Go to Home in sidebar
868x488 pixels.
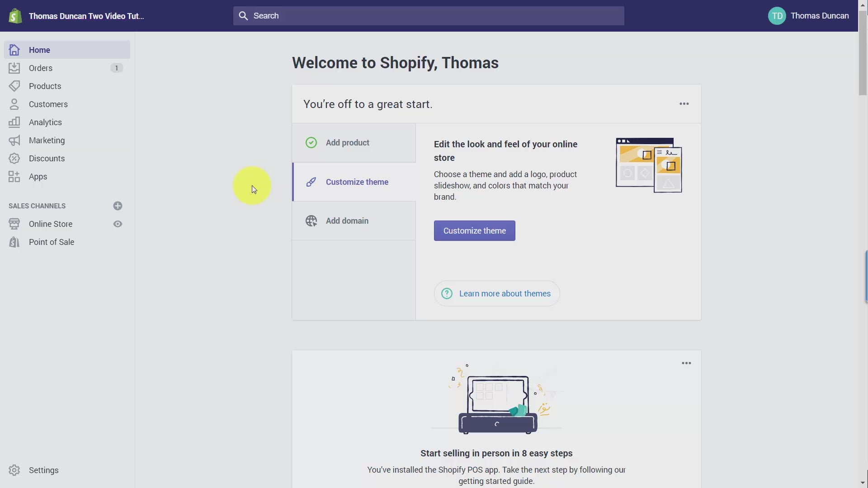point(67,50)
